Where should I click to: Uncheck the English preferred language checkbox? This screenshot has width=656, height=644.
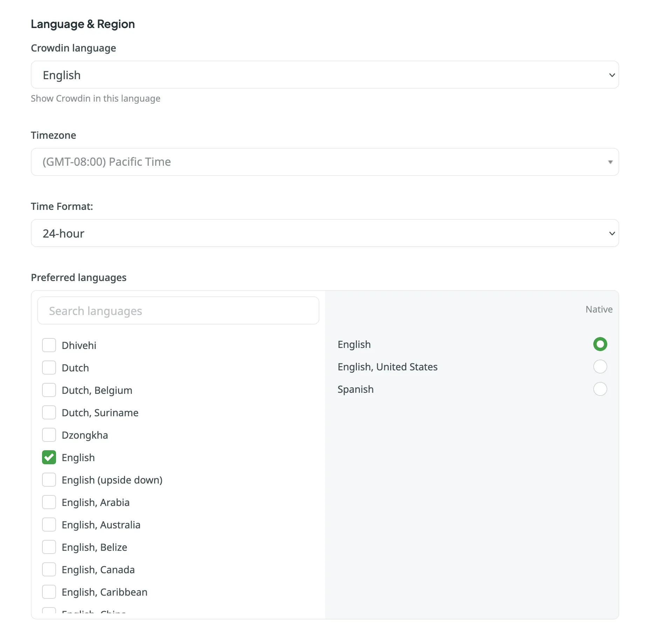(x=49, y=458)
